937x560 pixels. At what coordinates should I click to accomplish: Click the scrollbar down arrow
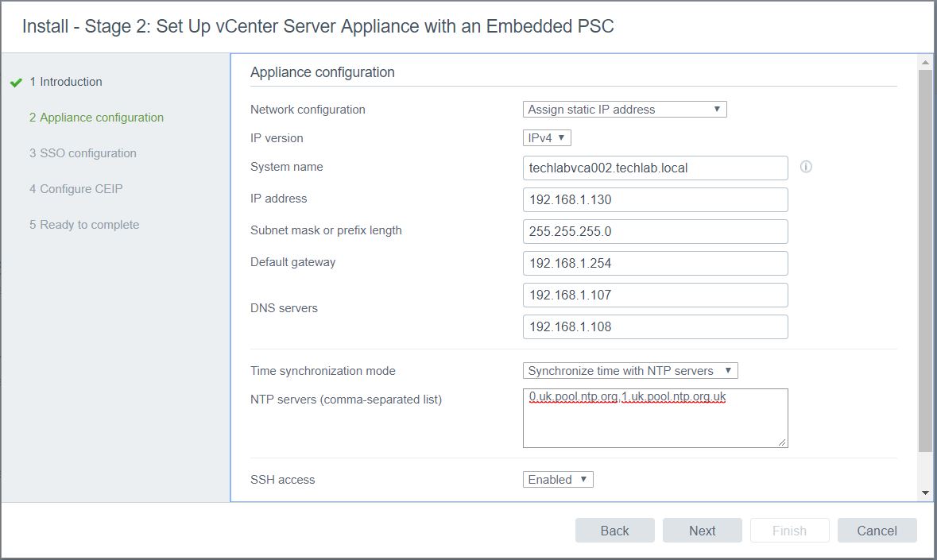click(x=925, y=492)
